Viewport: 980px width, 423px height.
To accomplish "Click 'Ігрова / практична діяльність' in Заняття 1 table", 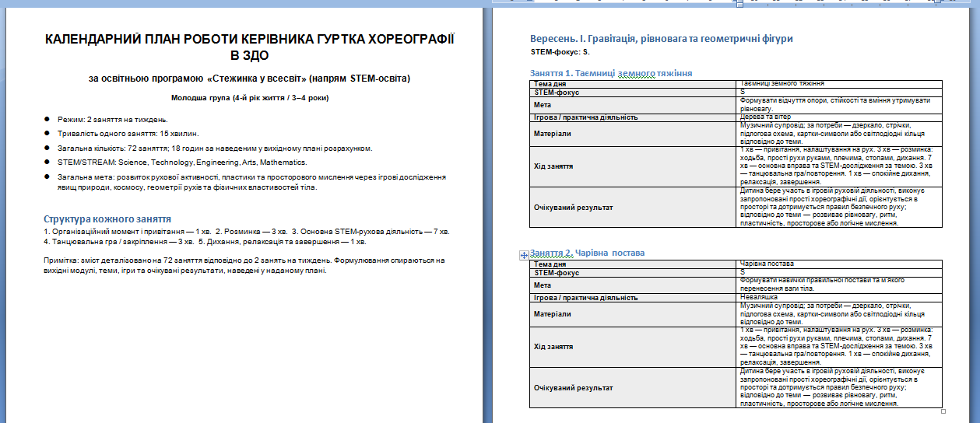I will (x=633, y=117).
